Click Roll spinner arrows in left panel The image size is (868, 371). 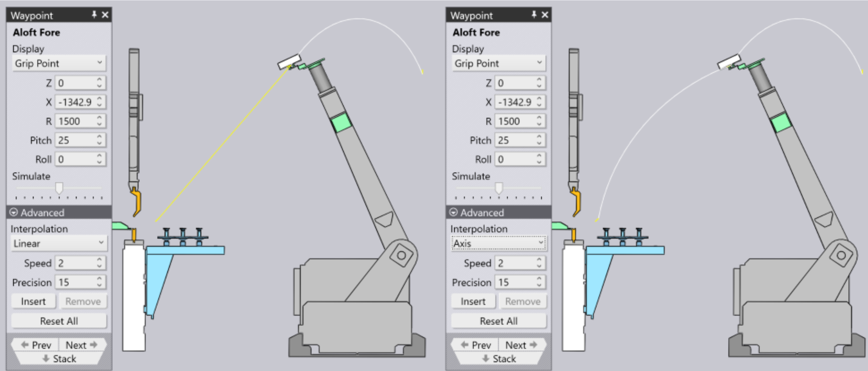pyautogui.click(x=99, y=159)
